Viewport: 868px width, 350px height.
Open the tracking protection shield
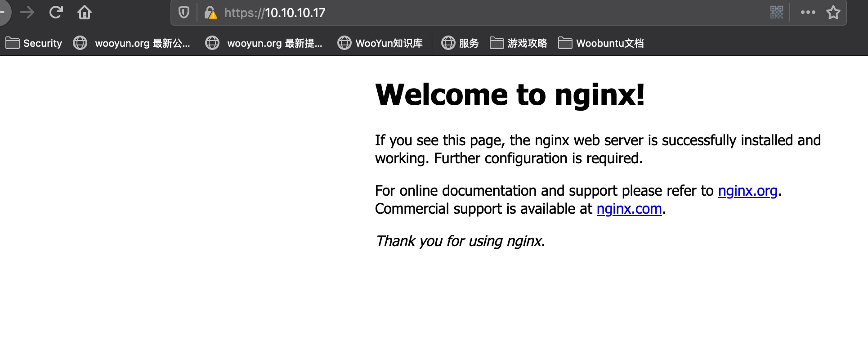click(184, 12)
